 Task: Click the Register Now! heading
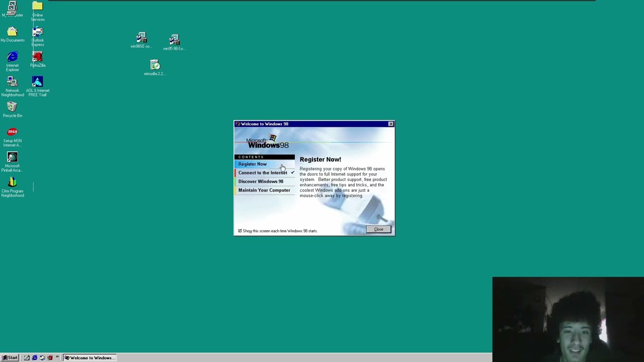(x=320, y=159)
